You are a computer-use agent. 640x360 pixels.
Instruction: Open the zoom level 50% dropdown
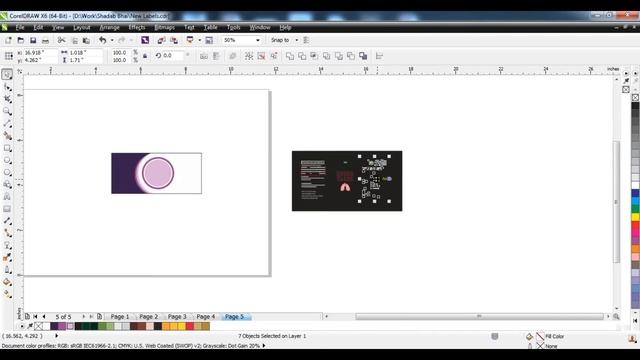(258, 40)
